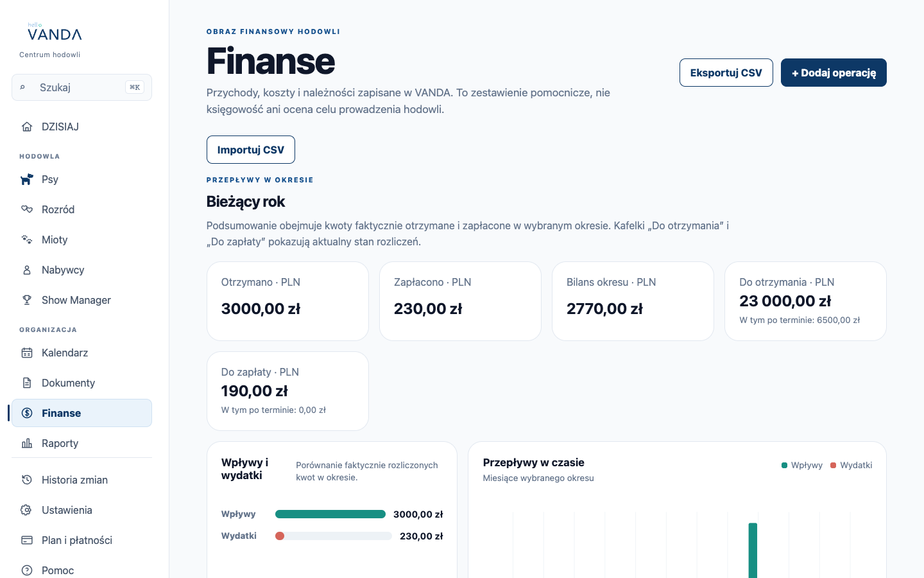The image size is (924, 578).
Task: Click the Eksportuj CSV button
Action: click(x=726, y=73)
